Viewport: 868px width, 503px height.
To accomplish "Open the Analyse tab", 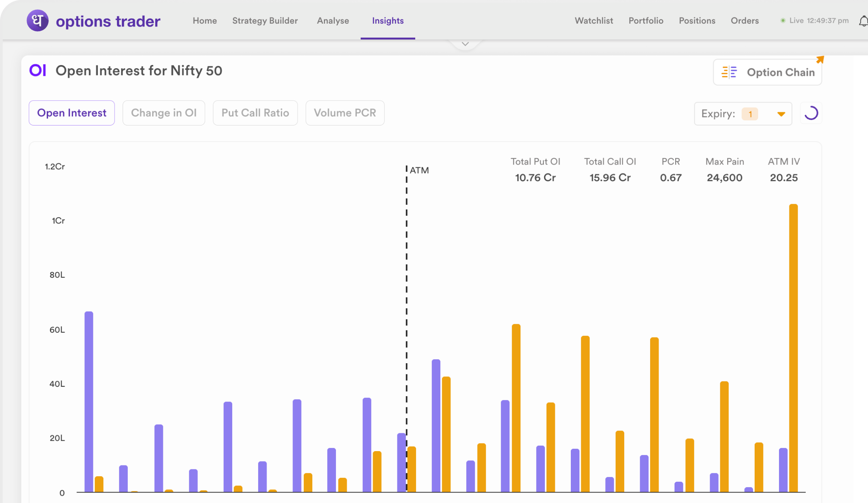I will point(333,21).
